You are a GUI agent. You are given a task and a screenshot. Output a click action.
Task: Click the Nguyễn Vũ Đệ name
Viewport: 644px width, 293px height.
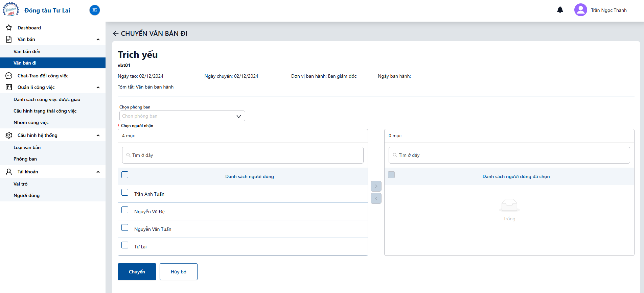pos(149,212)
